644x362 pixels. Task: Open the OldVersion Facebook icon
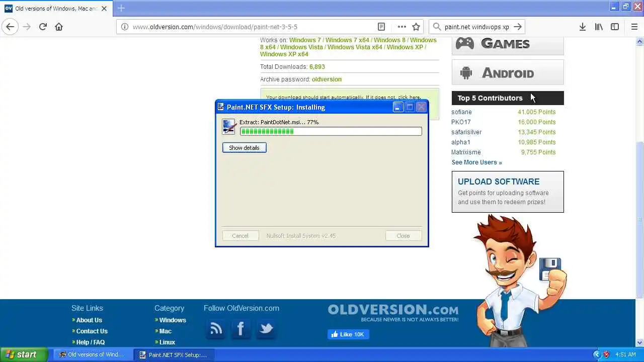coord(240,329)
